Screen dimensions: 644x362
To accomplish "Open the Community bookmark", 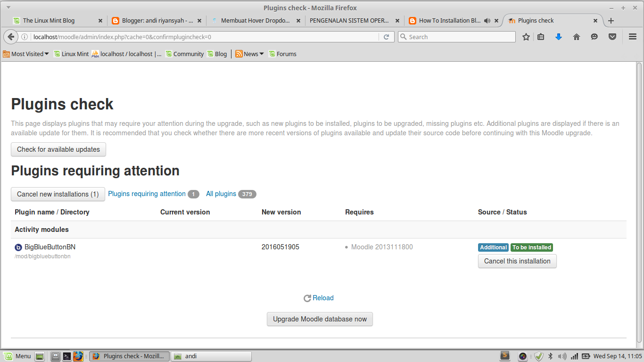I will [x=184, y=54].
